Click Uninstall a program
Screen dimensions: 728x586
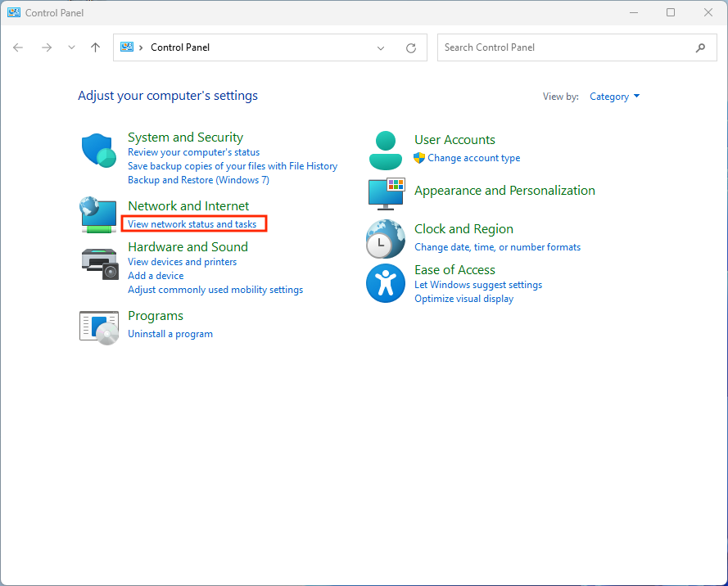170,334
